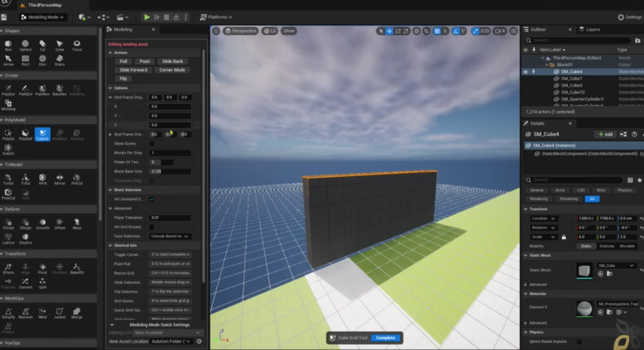The image size is (644, 350).
Task: Select the All filter tab
Action: 592,199
